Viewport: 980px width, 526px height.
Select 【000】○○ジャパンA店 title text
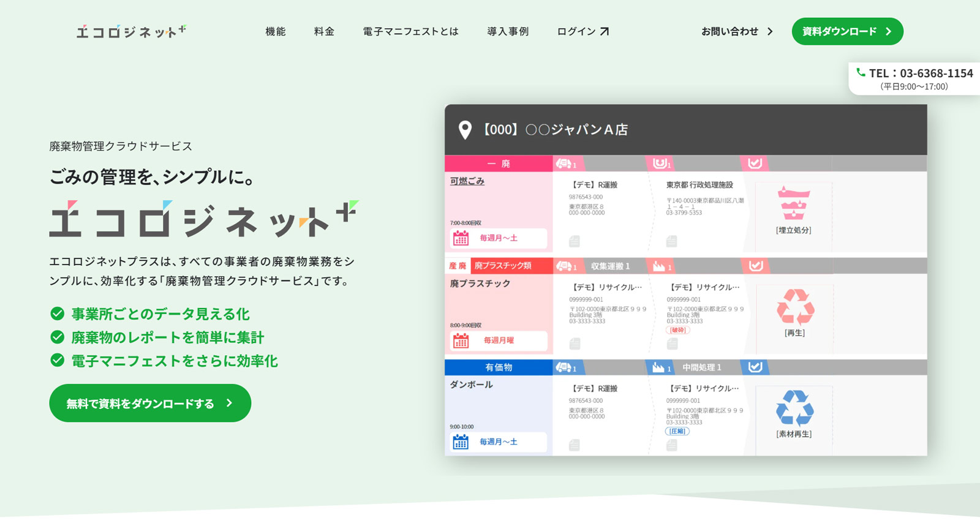coord(554,130)
